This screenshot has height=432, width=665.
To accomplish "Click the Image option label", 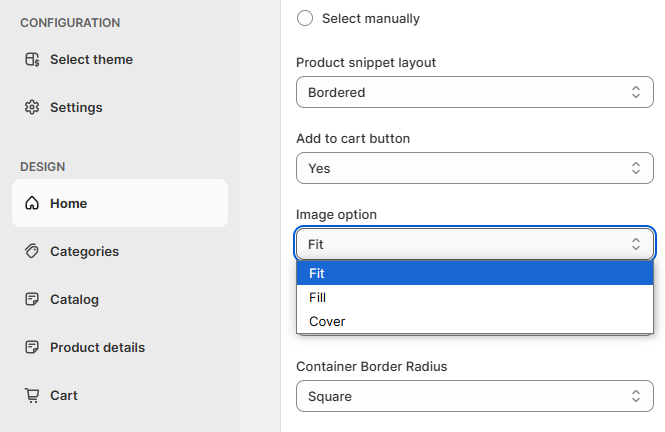I will pos(336,215).
